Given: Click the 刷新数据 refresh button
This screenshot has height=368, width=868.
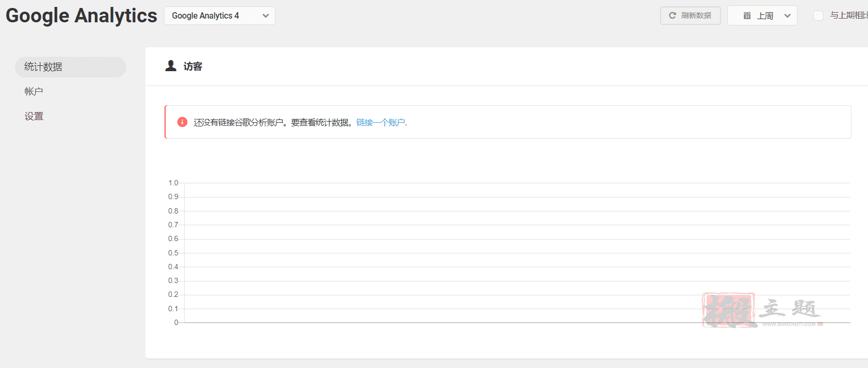Looking at the screenshot, I should click(690, 16).
